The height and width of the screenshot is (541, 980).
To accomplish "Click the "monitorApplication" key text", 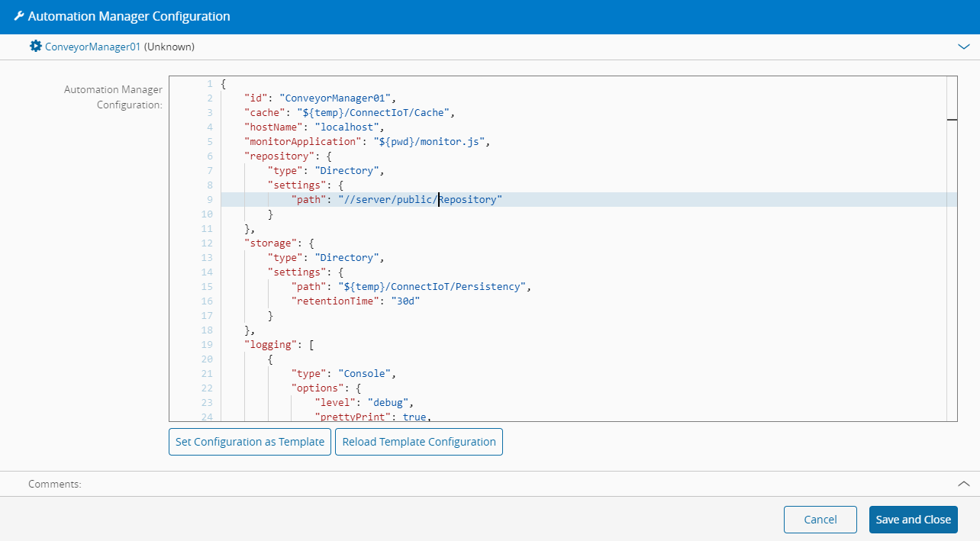I will click(302, 142).
